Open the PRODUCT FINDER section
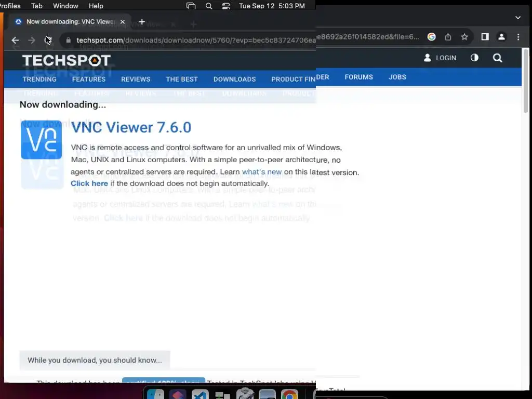 (300, 79)
